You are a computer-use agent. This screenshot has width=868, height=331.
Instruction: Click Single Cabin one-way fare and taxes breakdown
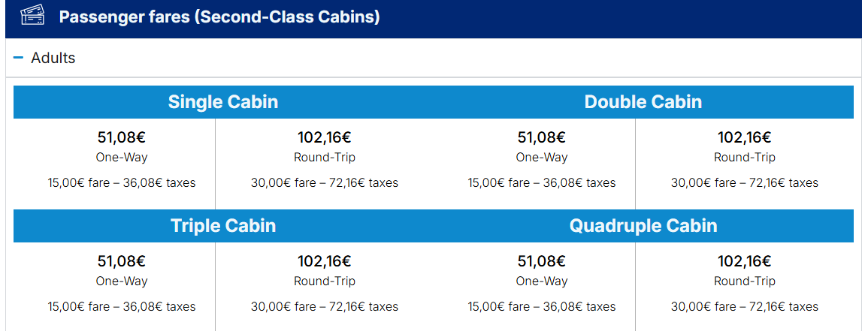click(122, 183)
